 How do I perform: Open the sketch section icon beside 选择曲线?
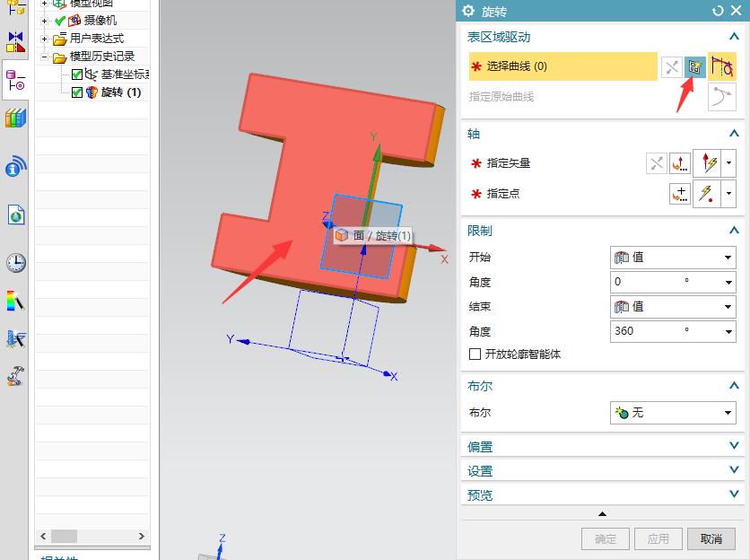pos(694,67)
